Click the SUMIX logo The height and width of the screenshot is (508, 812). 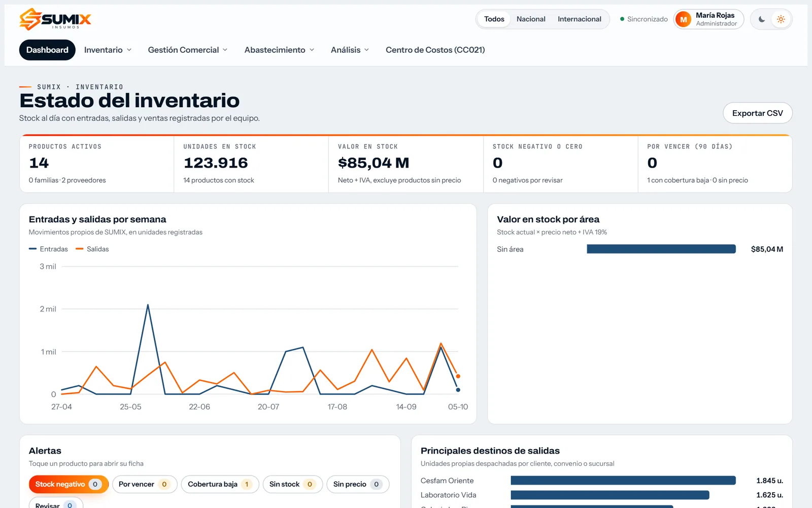click(55, 19)
